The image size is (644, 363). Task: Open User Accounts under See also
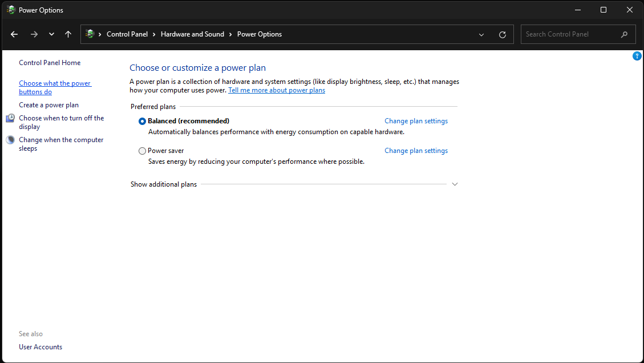coord(40,347)
